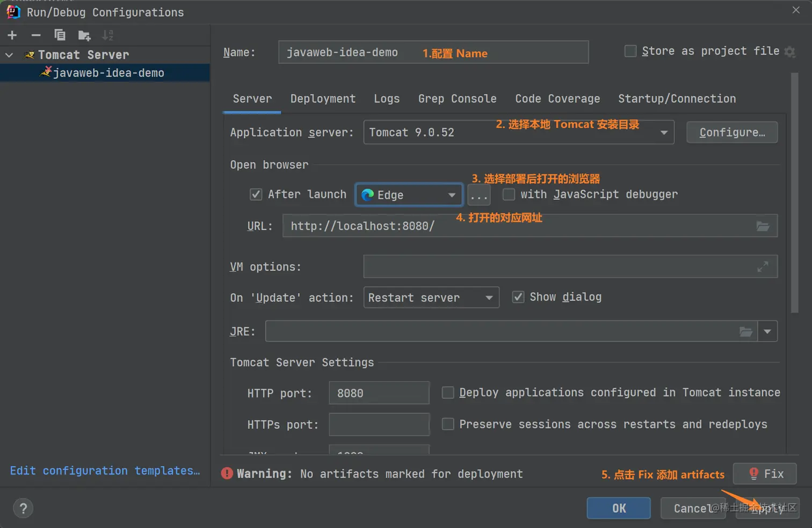Expand the VM options field

pos(763,266)
